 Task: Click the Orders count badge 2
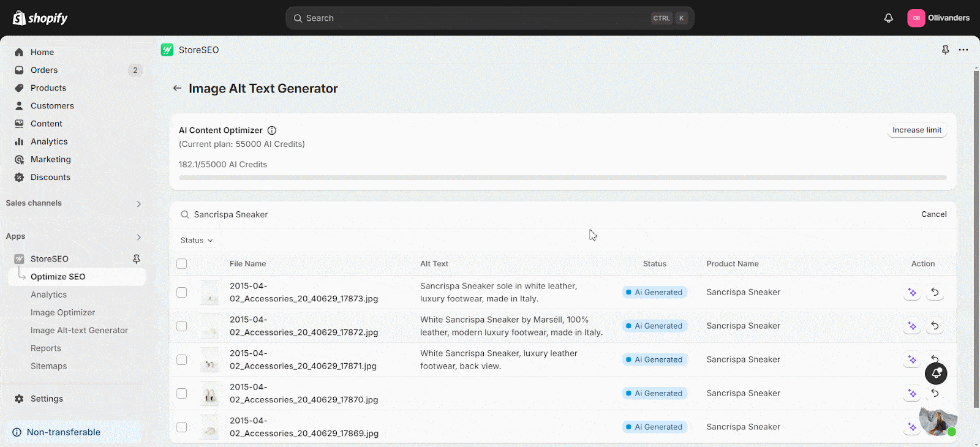135,70
